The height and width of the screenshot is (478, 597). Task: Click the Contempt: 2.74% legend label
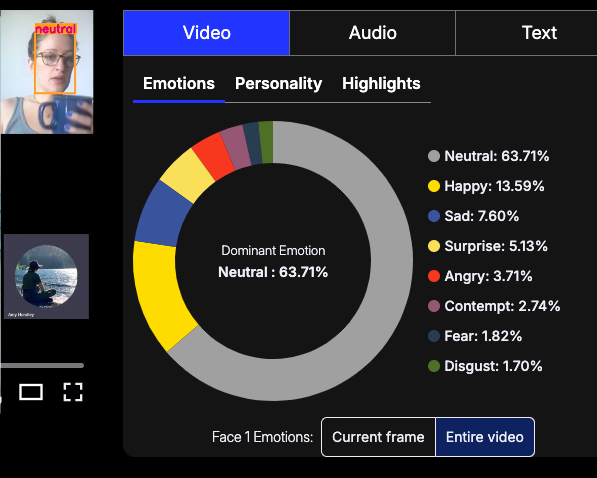pyautogui.click(x=502, y=306)
